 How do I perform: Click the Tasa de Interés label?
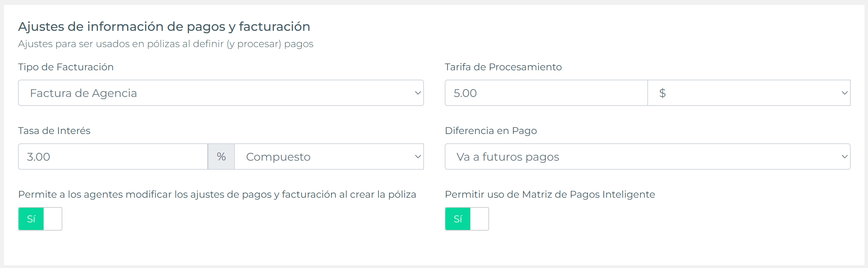[x=54, y=131]
